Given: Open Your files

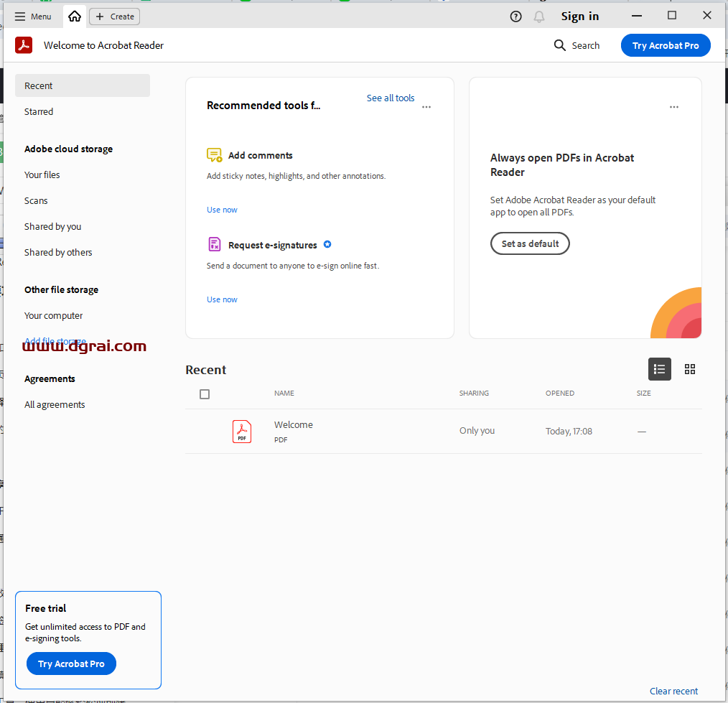Looking at the screenshot, I should click(42, 174).
